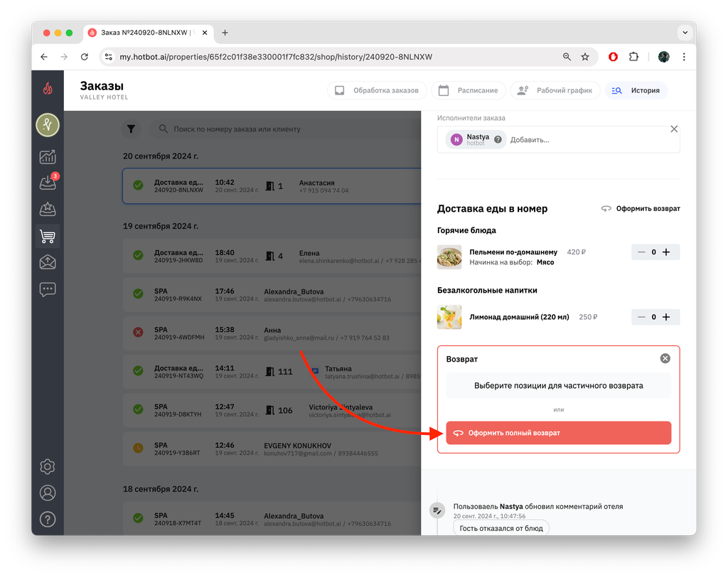This screenshot has height=577, width=728.
Task: Switch to Обработка заказов tab
Action: point(377,90)
